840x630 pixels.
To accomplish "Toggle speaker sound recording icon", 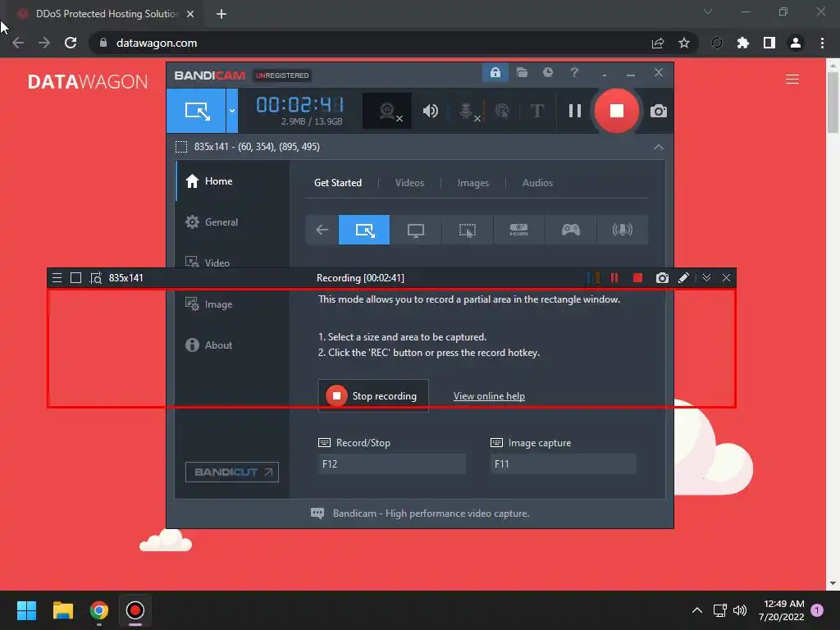I will [430, 111].
